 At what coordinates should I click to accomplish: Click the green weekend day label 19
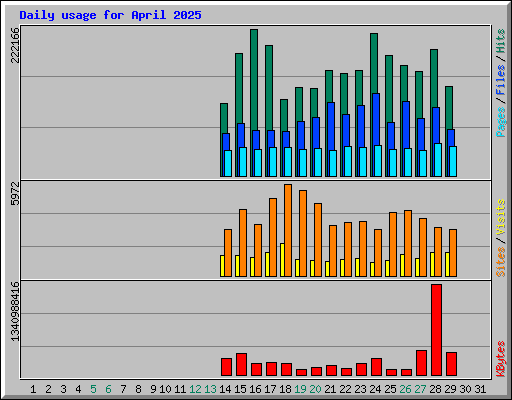click(x=300, y=389)
